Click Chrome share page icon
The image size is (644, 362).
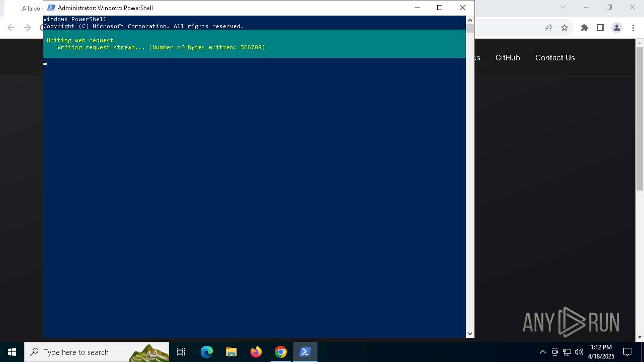tap(548, 28)
